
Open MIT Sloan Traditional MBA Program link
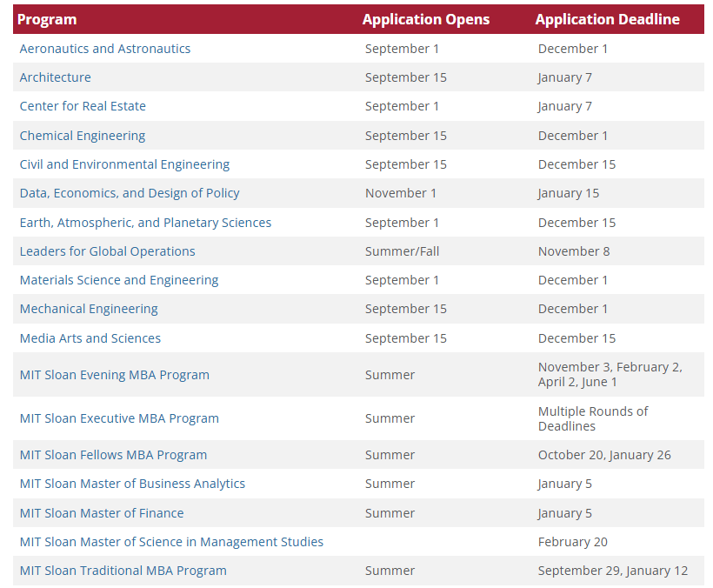(x=123, y=571)
